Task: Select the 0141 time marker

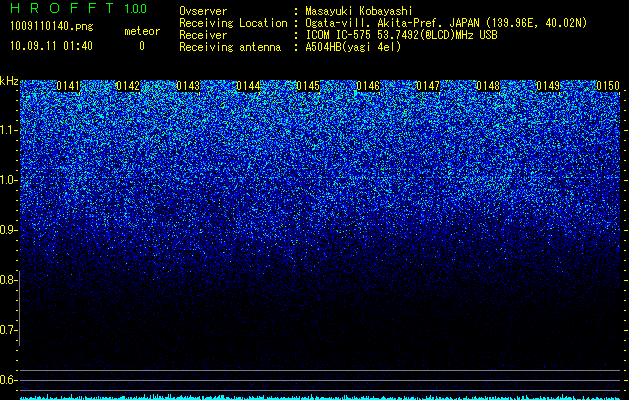Action: pos(68,86)
